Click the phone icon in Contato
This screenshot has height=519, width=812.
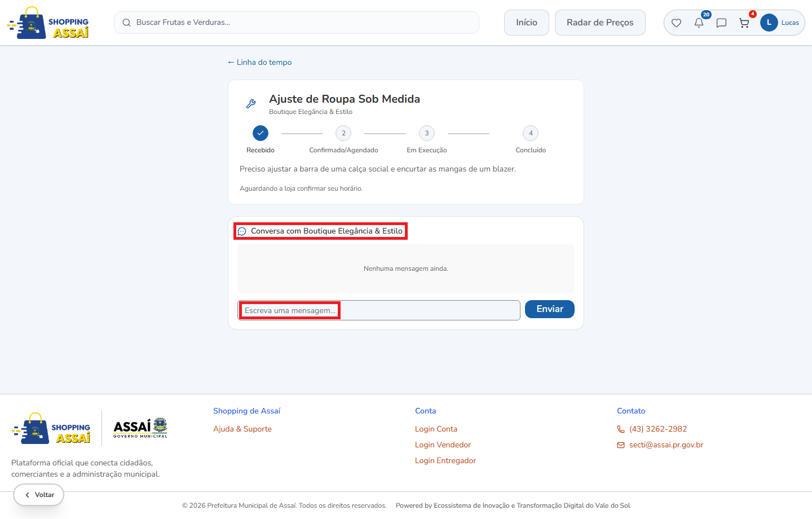click(621, 429)
